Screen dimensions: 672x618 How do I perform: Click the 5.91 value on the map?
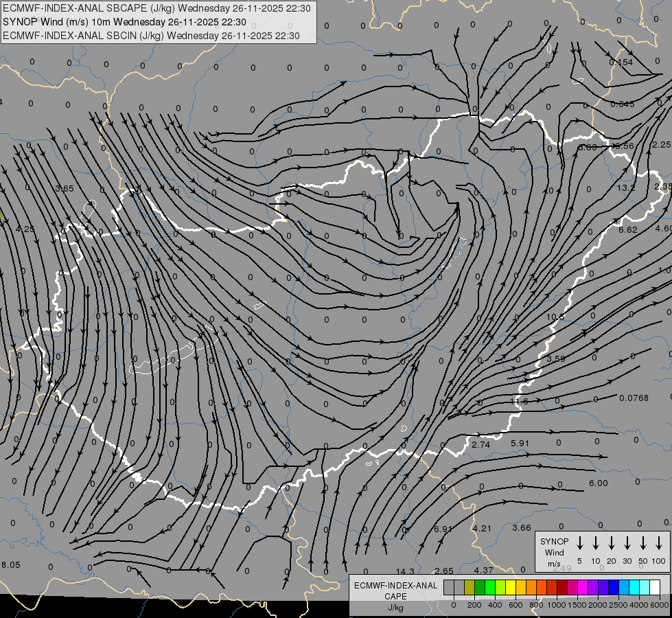tap(520, 443)
